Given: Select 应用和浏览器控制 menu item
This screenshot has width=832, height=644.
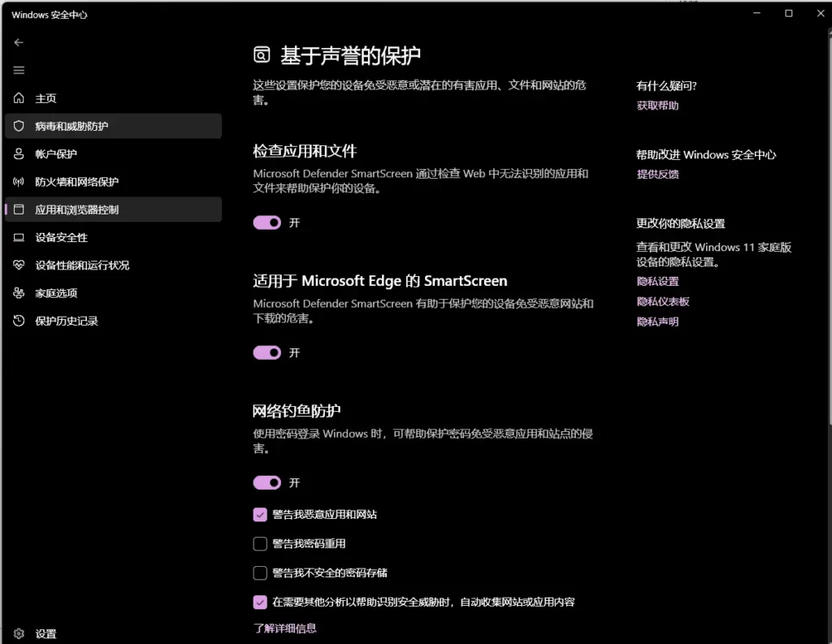Looking at the screenshot, I should pos(113,210).
